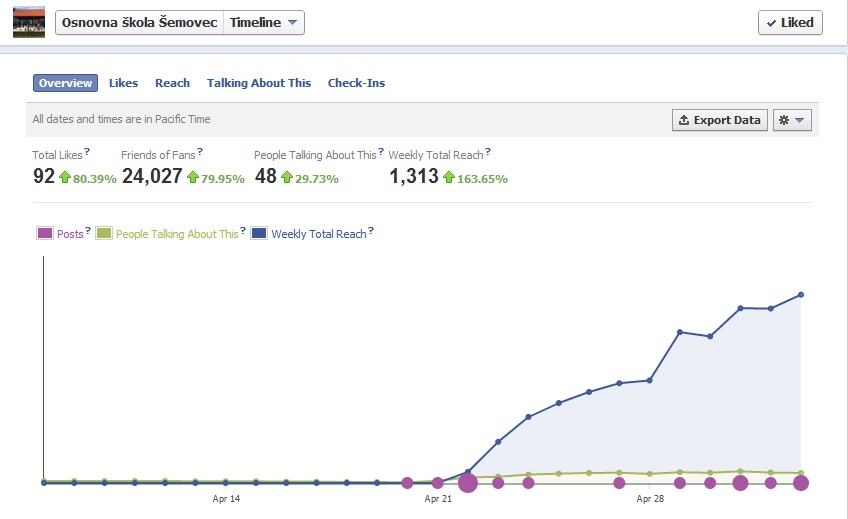Image resolution: width=848 pixels, height=519 pixels.
Task: Click the Total Likes value 92
Action: tap(44, 176)
